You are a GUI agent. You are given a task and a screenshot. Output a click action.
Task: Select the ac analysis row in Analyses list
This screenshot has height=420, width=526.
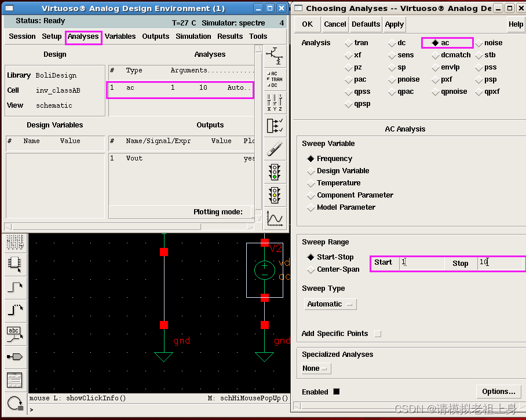[181, 88]
